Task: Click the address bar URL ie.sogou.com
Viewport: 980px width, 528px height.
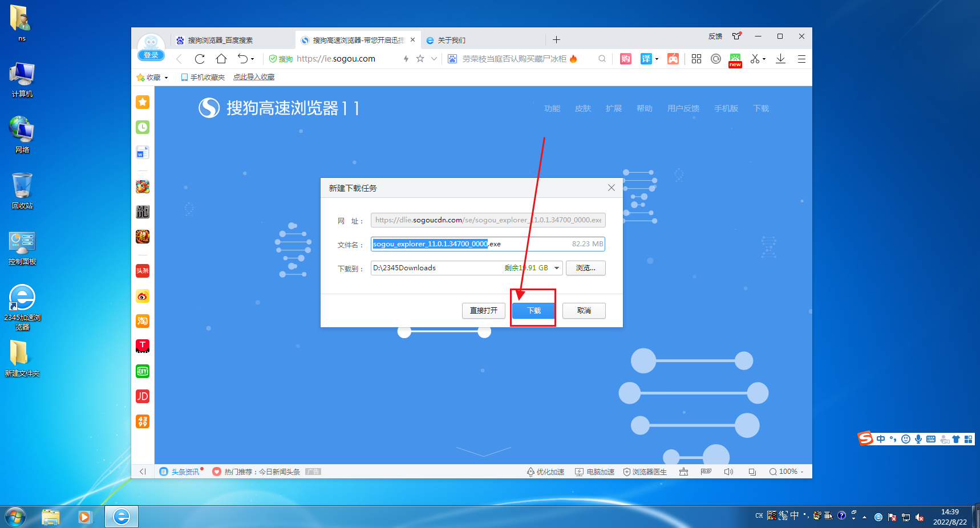Action: click(336, 59)
